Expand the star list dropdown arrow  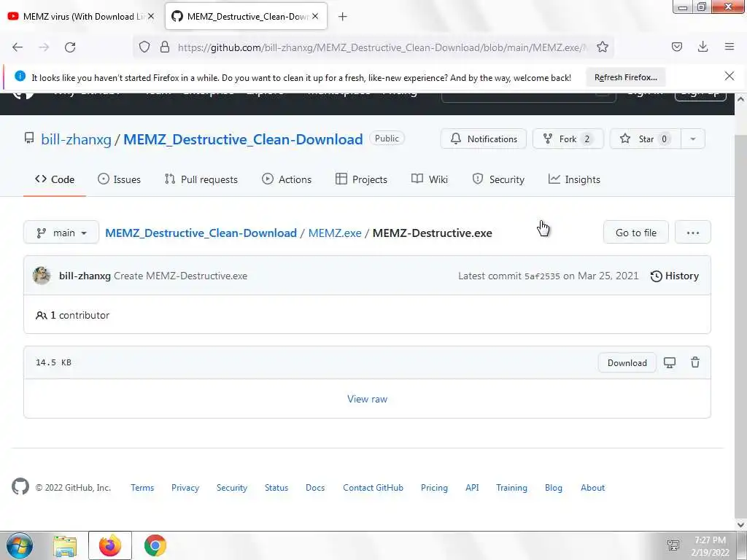693,139
